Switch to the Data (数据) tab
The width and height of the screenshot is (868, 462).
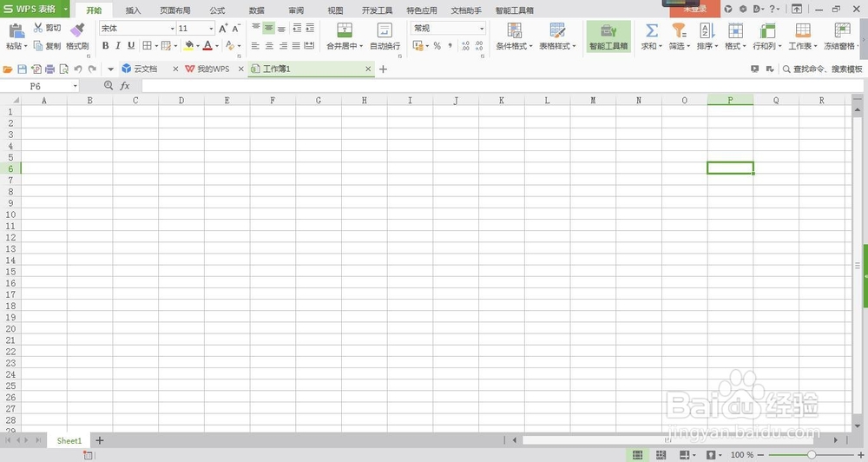tap(257, 10)
